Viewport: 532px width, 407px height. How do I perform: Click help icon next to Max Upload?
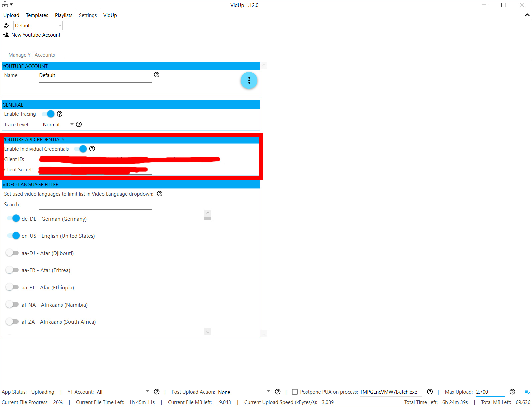point(512,392)
